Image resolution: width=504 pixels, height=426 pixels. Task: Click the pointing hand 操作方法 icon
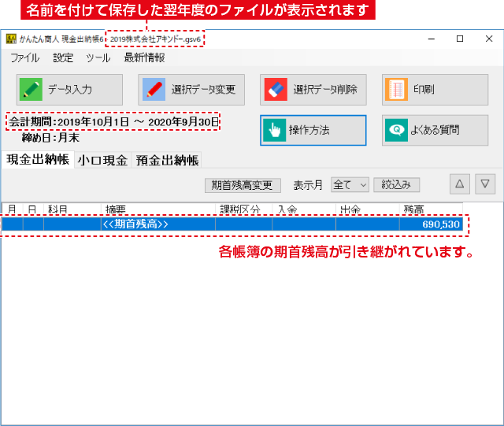tap(274, 130)
